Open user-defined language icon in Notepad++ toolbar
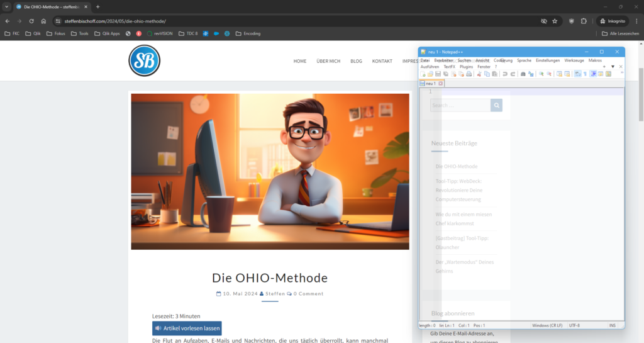This screenshot has width=644, height=343. coord(601,74)
